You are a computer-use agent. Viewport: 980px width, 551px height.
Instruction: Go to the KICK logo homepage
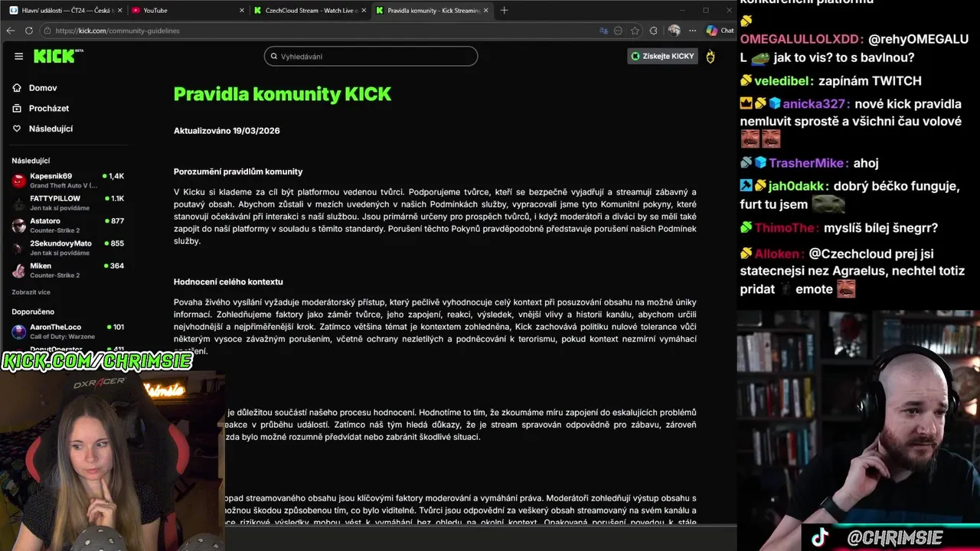click(x=59, y=56)
